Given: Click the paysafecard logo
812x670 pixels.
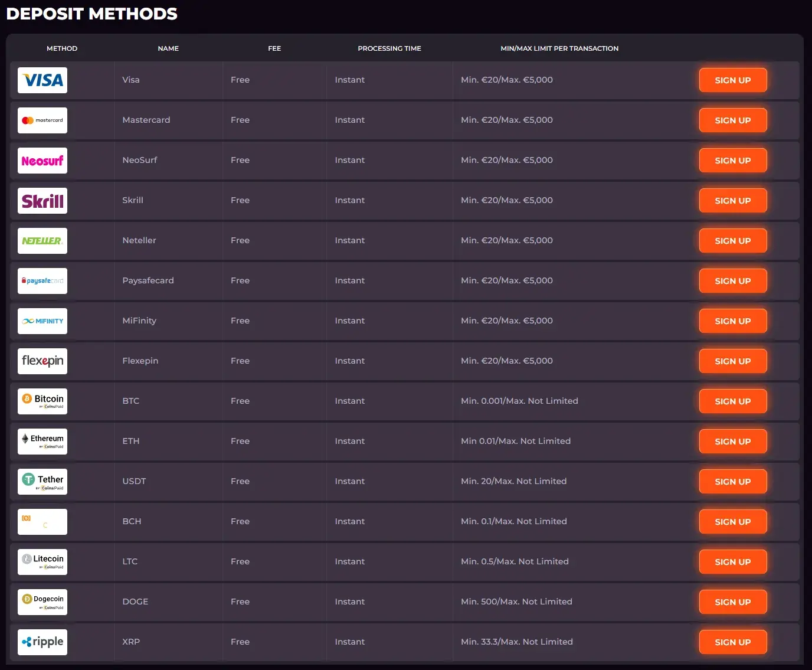Looking at the screenshot, I should point(42,281).
